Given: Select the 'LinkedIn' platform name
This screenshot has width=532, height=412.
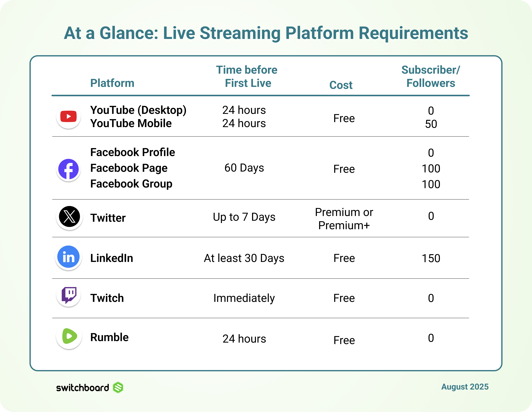Looking at the screenshot, I should (112, 258).
